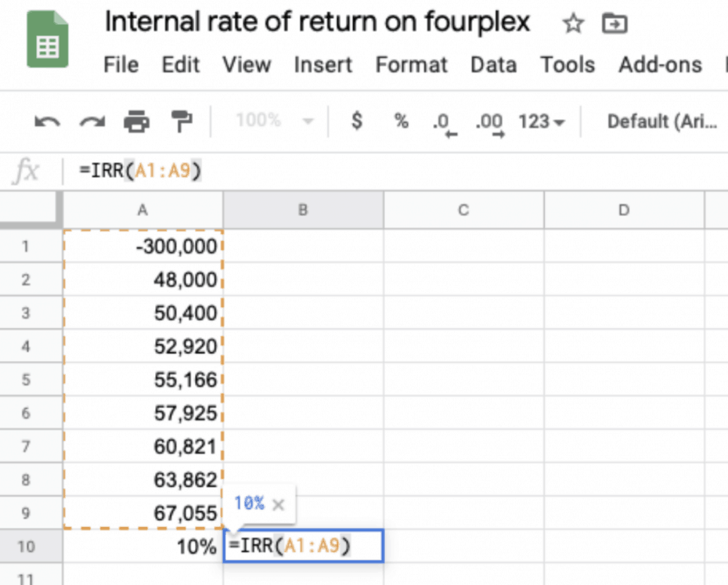Open the Google Sheets home icon
The width and height of the screenshot is (728, 585).
[47, 39]
